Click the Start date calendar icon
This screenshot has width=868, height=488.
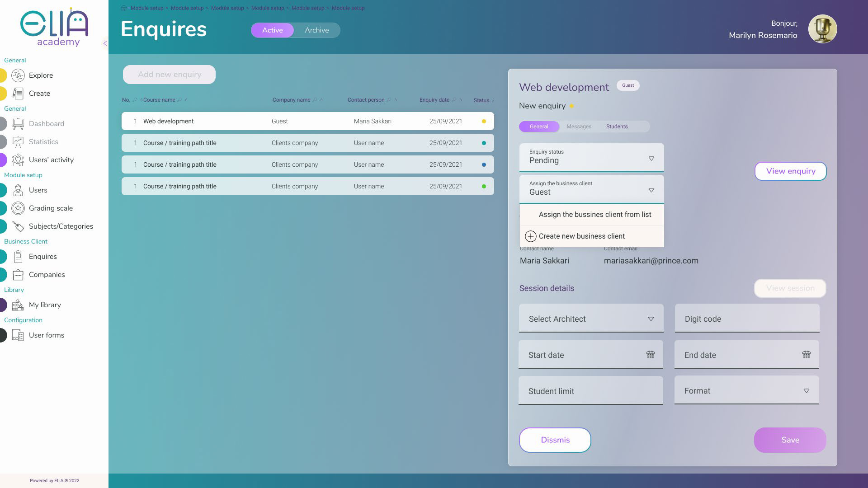pyautogui.click(x=650, y=355)
